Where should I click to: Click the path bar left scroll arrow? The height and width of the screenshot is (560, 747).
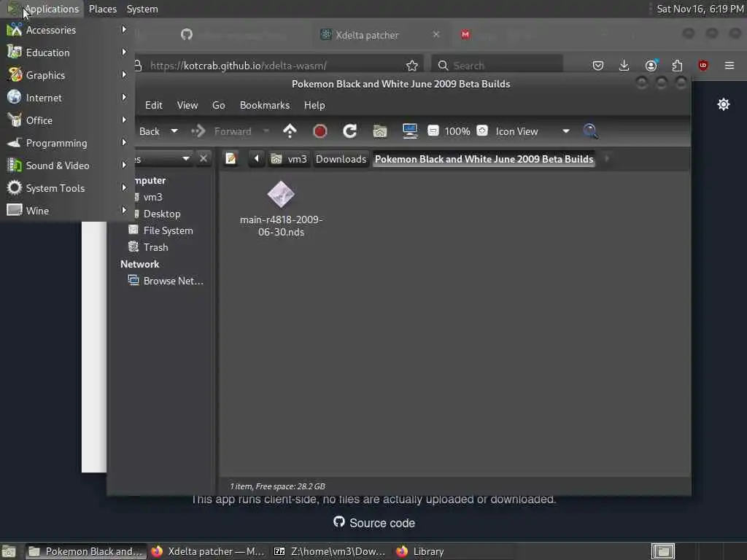[256, 158]
